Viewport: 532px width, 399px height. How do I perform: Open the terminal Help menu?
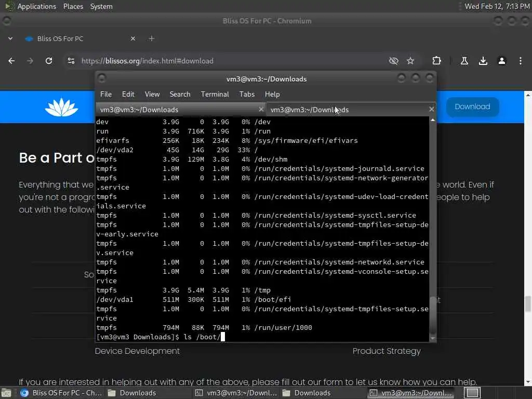pos(272,94)
